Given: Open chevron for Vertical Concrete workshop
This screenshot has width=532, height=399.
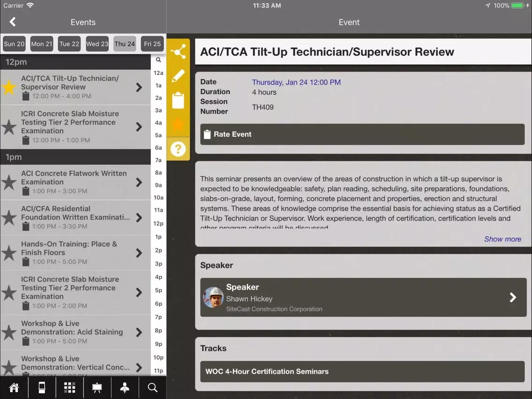Looking at the screenshot, I should [139, 367].
